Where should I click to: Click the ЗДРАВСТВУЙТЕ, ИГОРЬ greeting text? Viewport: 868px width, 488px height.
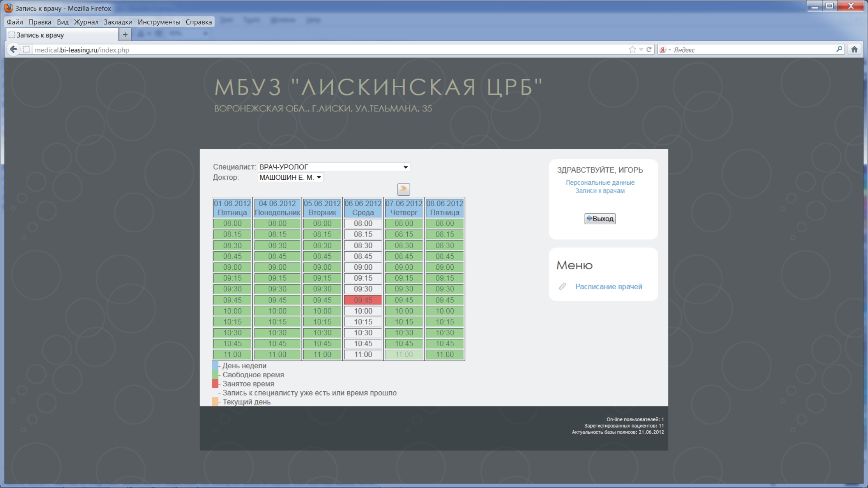coord(600,170)
